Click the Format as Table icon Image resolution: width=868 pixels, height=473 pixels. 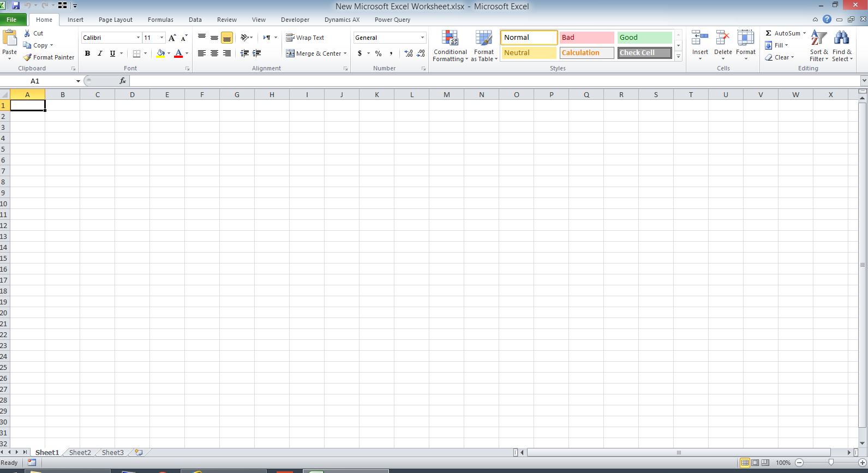coord(484,38)
